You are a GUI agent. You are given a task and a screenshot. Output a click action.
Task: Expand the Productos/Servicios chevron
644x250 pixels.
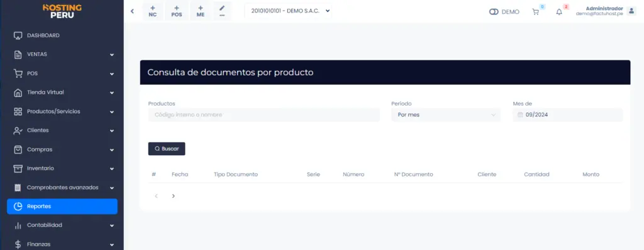112,112
